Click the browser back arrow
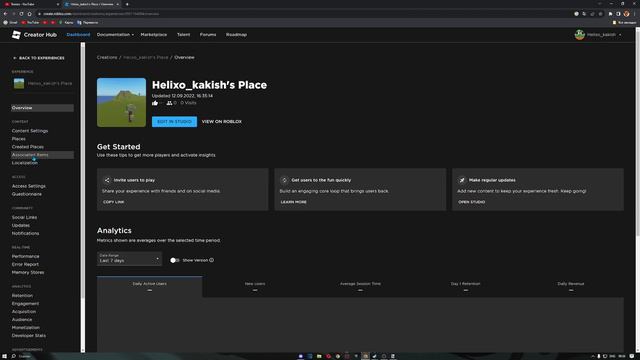This screenshot has width=640, height=360. tap(5, 13)
